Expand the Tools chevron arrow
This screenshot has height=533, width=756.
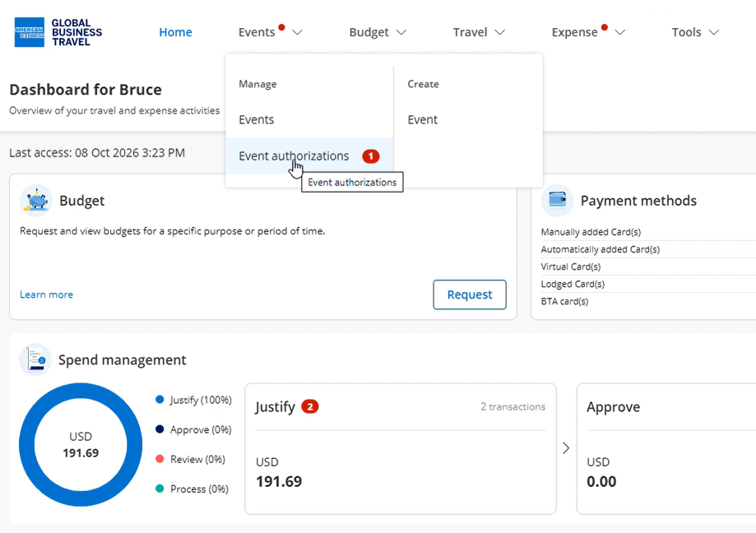point(714,32)
